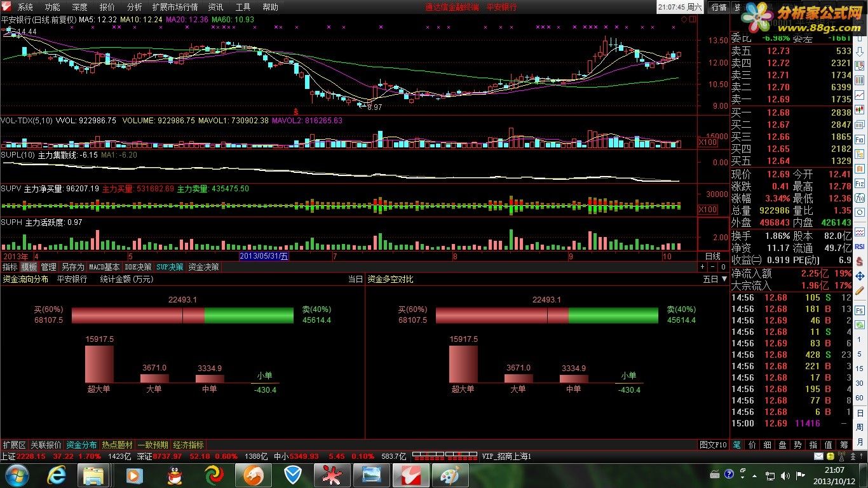This screenshot has height=488, width=868.
Task: Open Internet Explorer from the taskbar
Action: [x=57, y=475]
